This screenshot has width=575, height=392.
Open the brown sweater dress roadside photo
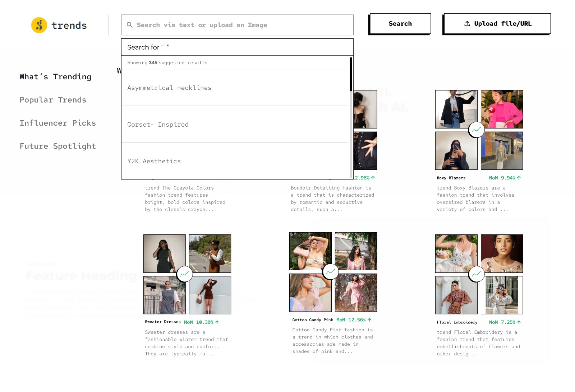pyautogui.click(x=210, y=254)
